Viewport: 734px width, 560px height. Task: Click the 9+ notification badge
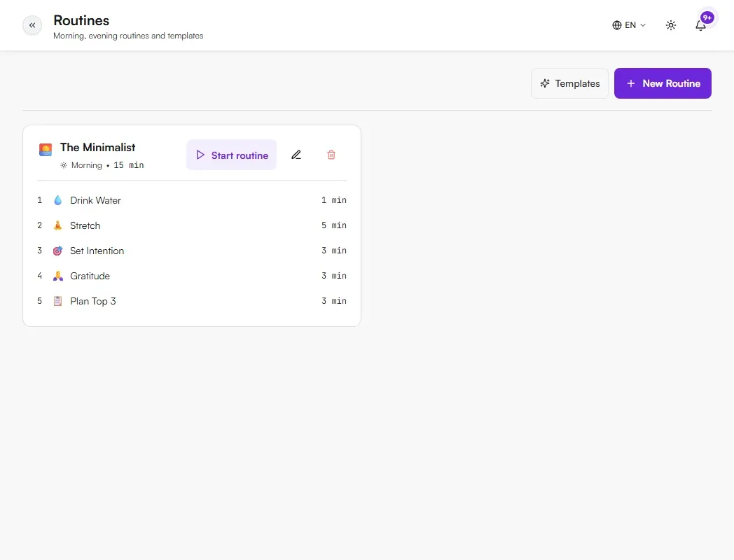707,17
